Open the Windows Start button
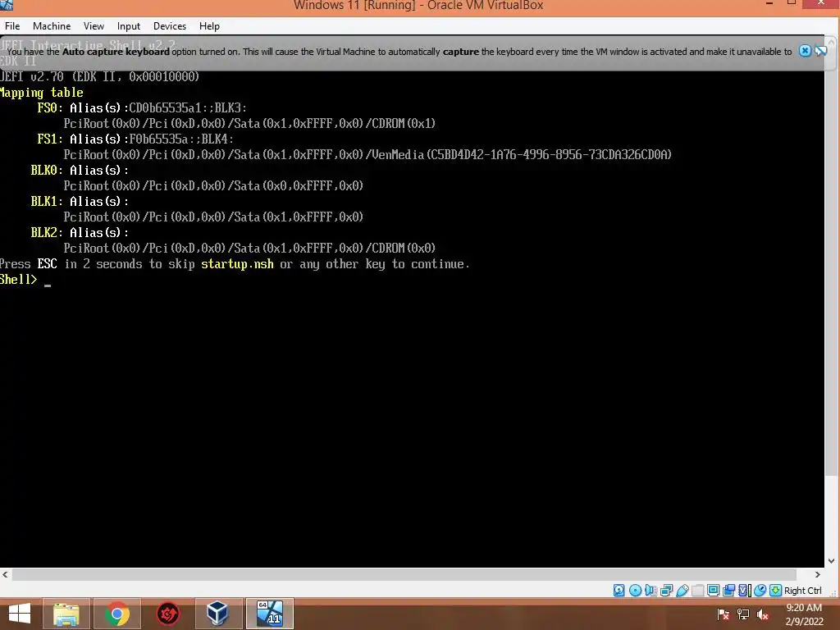Screen dimensions: 840x630 [x=20, y=614]
